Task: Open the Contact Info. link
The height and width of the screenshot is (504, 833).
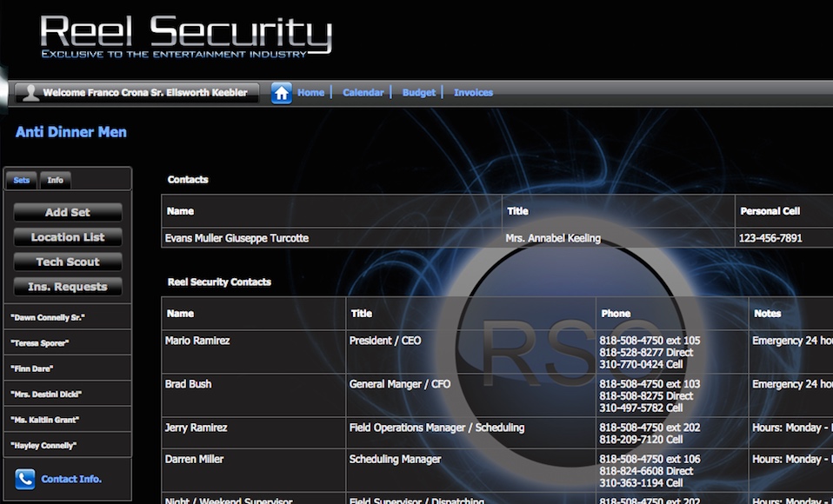Action: 71,479
